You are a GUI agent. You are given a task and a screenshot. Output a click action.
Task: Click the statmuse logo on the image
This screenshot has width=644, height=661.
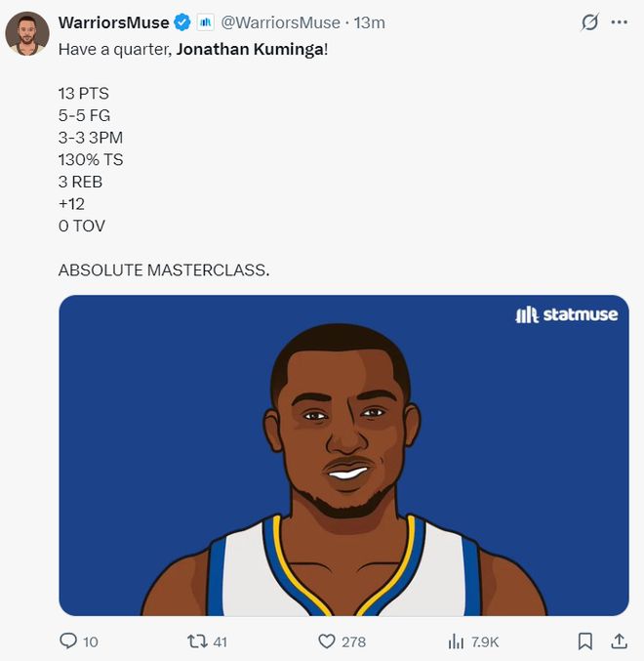[566, 314]
